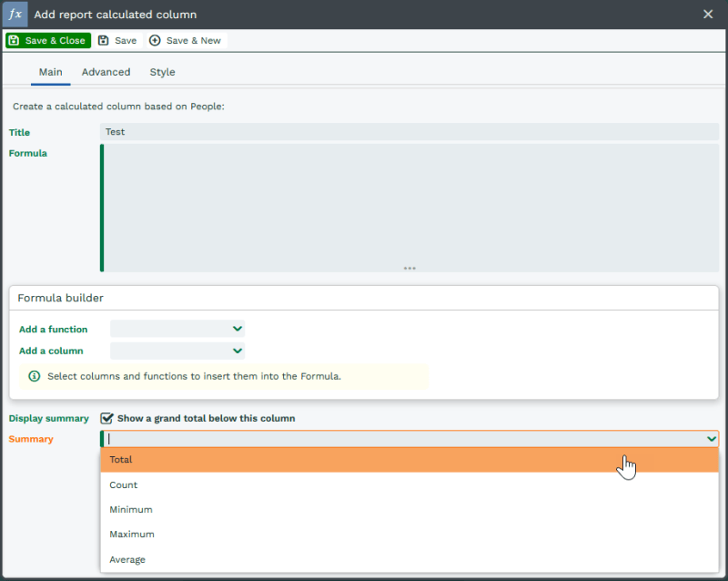Open the Style tab
Image resolution: width=728 pixels, height=581 pixels.
tap(162, 72)
